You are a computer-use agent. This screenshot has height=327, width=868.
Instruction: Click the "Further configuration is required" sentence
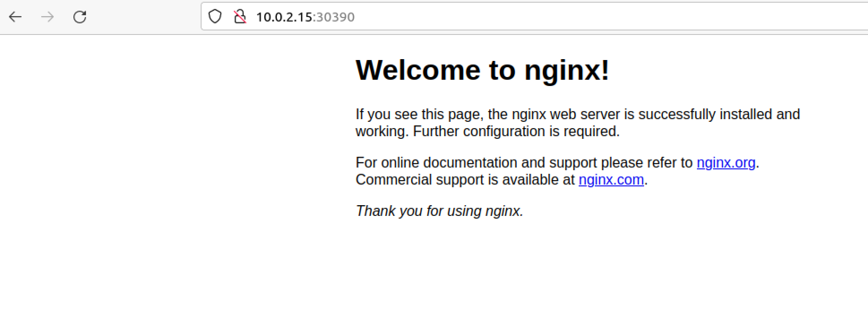516,131
